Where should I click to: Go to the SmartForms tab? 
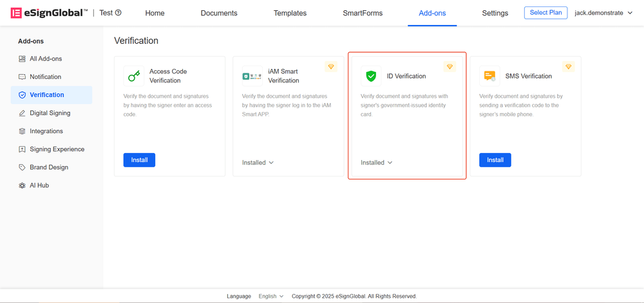[x=361, y=13]
